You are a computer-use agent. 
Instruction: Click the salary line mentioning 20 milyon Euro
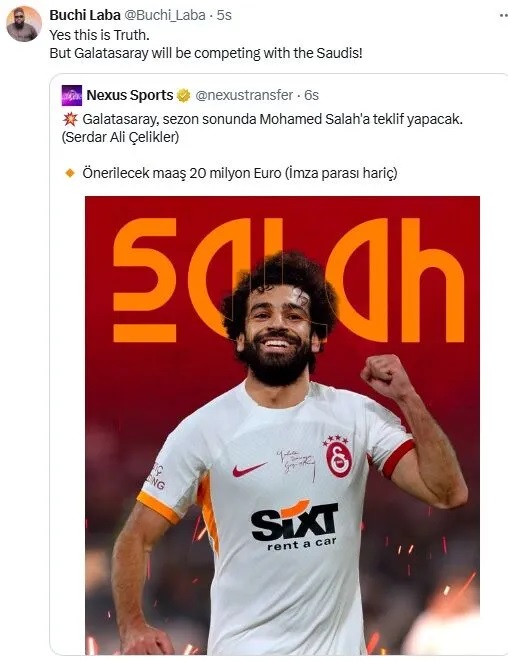240,173
